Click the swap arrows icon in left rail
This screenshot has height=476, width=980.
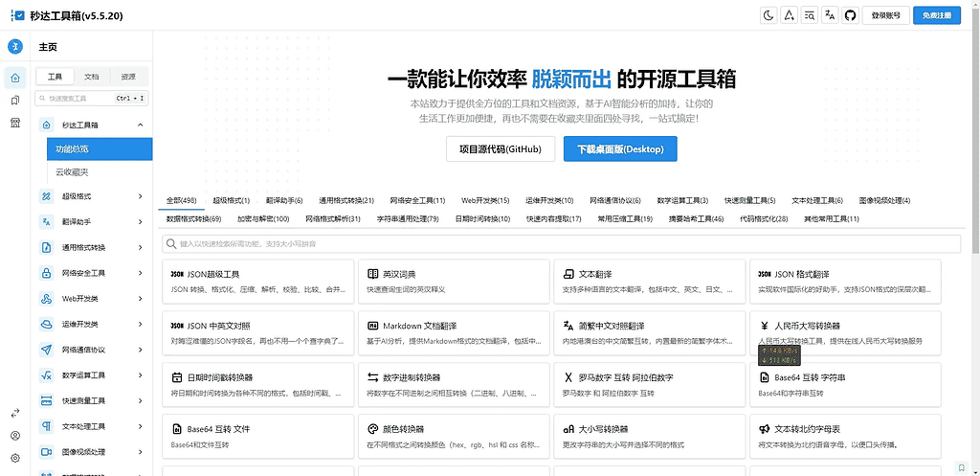point(15,413)
